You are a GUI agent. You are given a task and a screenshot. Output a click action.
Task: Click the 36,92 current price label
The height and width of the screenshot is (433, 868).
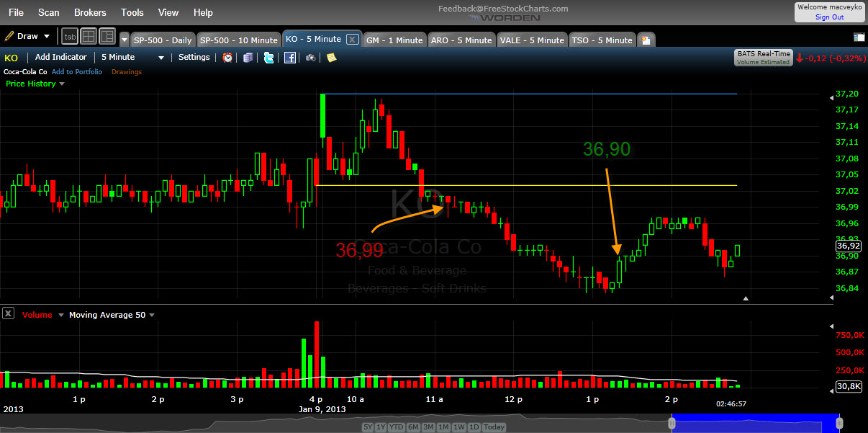[848, 246]
